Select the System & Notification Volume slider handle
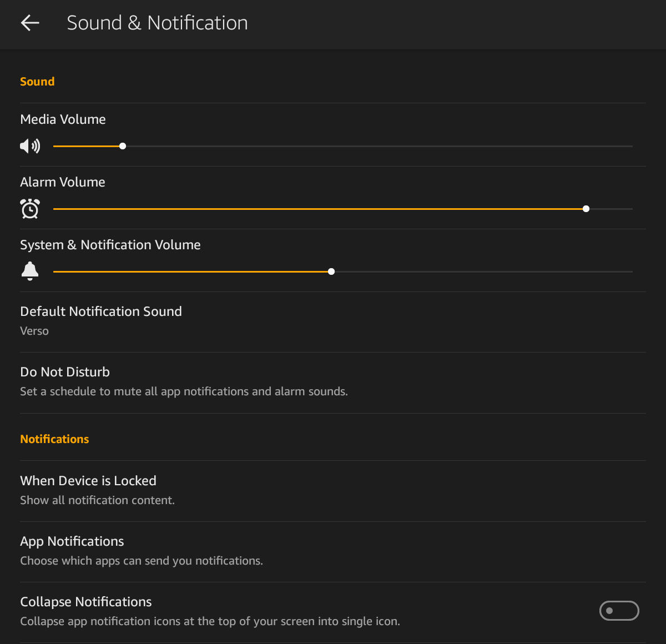The height and width of the screenshot is (644, 666). 331,271
